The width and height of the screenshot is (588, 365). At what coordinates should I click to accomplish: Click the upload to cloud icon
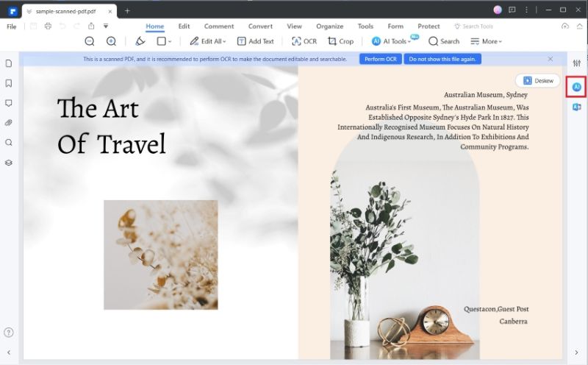click(565, 26)
